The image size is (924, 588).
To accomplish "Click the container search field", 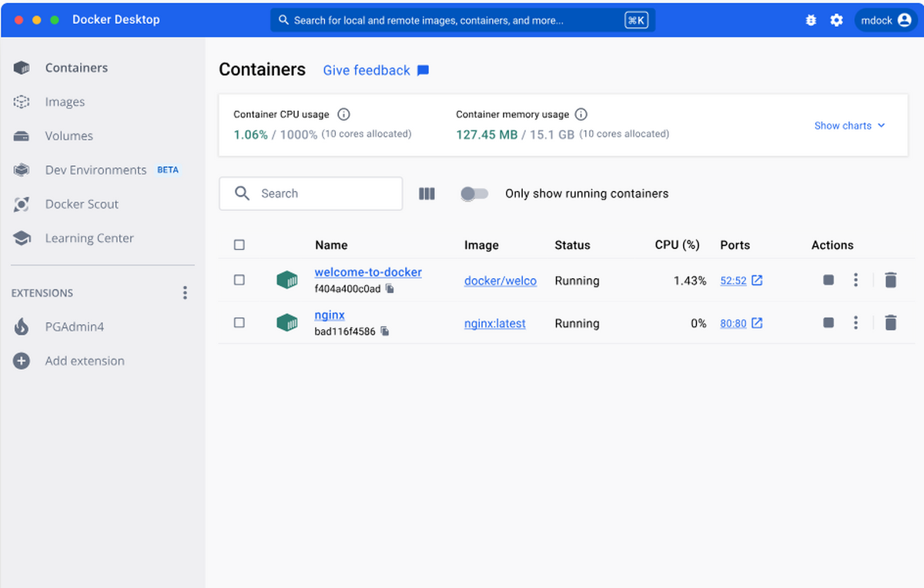I will (x=310, y=193).
